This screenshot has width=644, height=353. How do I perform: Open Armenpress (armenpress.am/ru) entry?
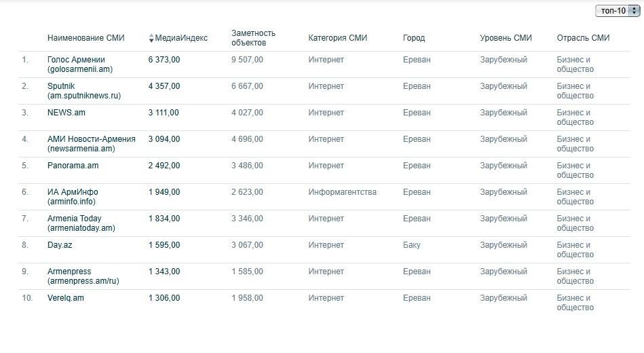[x=83, y=276]
